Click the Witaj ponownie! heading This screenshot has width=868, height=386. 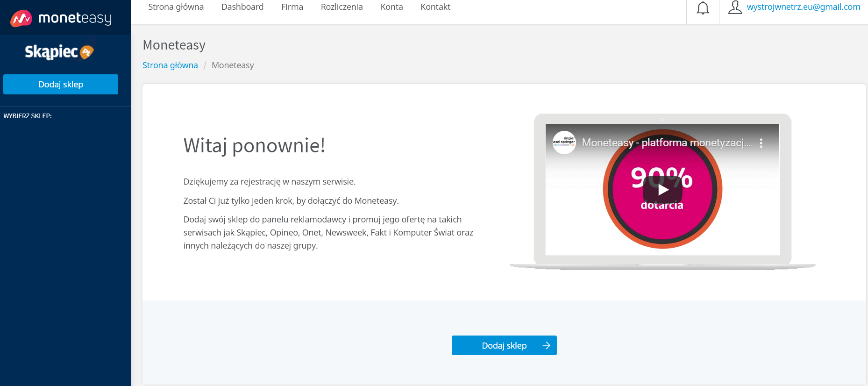click(x=254, y=145)
